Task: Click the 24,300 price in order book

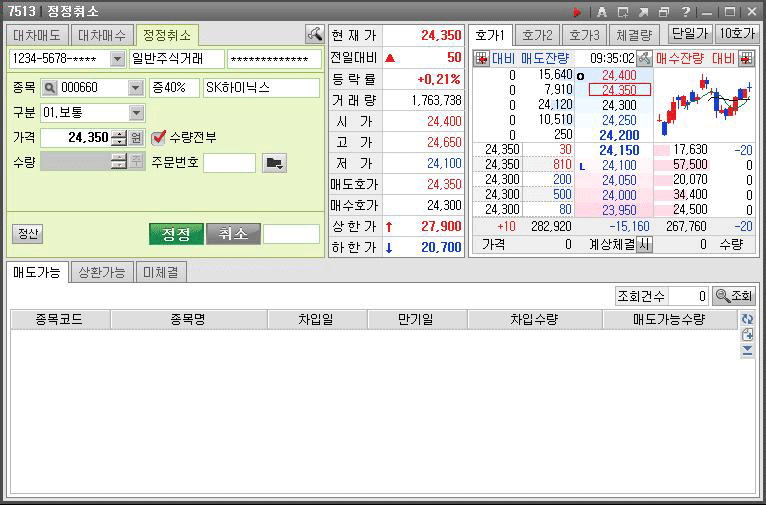Action: click(x=619, y=105)
